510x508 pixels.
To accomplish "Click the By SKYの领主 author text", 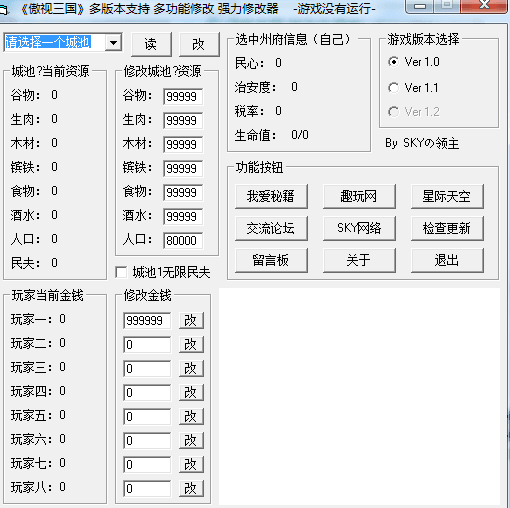I will 422,143.
